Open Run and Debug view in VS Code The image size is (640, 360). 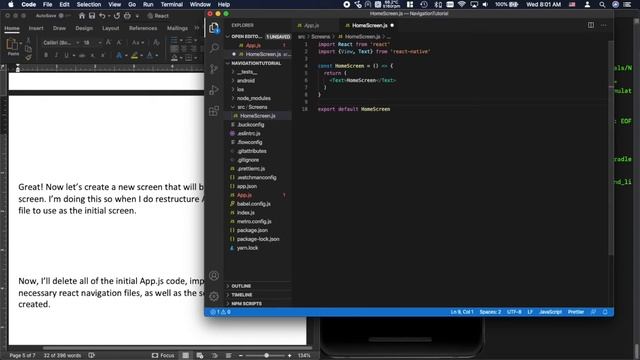coord(214,90)
